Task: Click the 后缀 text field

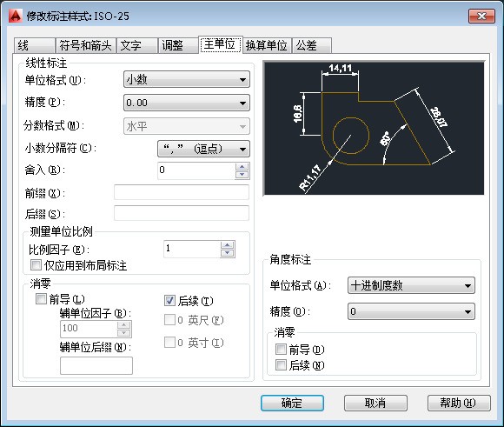Action: point(182,213)
